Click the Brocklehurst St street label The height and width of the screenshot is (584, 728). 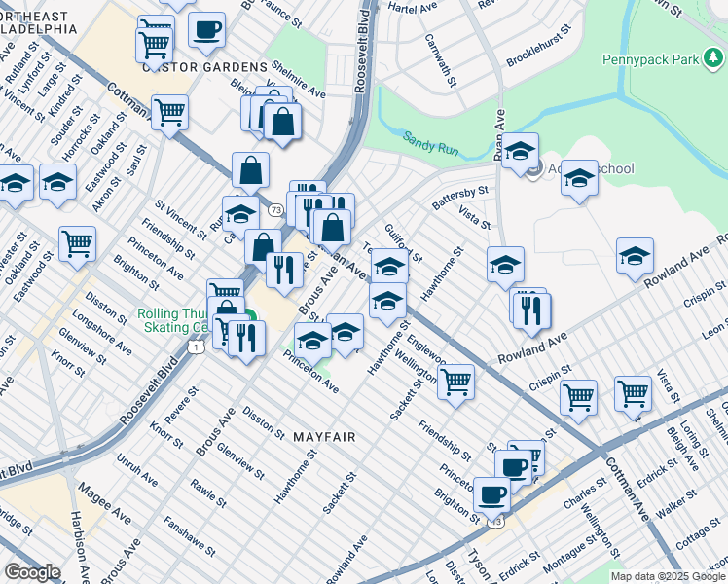538,46
